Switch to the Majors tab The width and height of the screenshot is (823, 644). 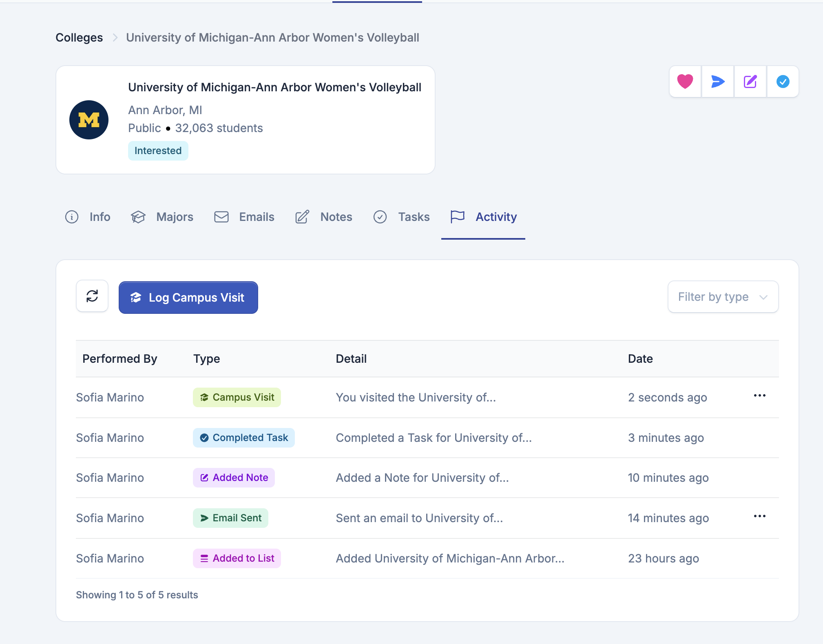click(x=162, y=217)
